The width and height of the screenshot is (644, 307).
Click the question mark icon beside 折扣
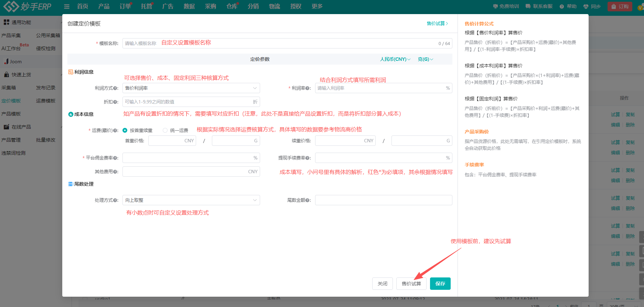(115, 102)
